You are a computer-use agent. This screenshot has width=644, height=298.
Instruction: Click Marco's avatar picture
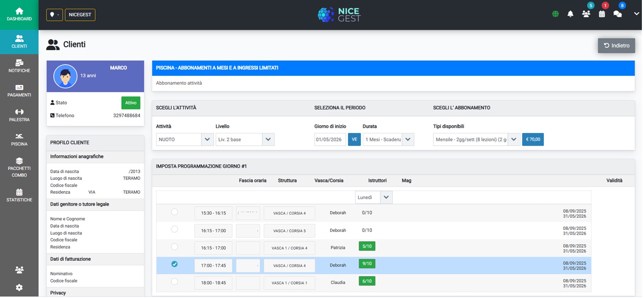(65, 77)
